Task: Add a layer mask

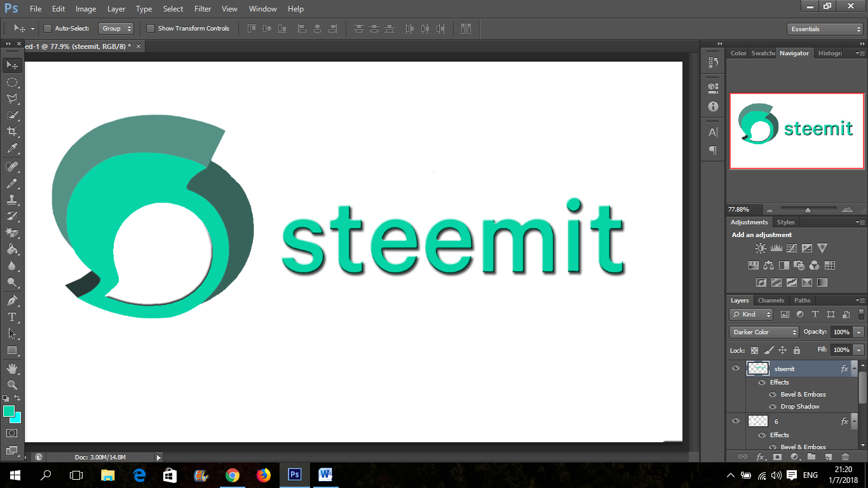Action: (777, 456)
